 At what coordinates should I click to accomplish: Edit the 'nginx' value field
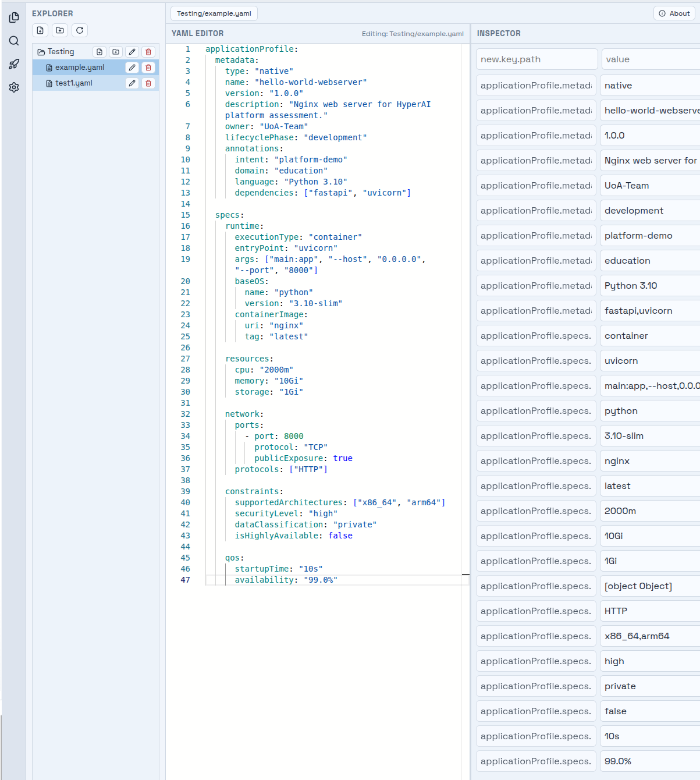(650, 461)
